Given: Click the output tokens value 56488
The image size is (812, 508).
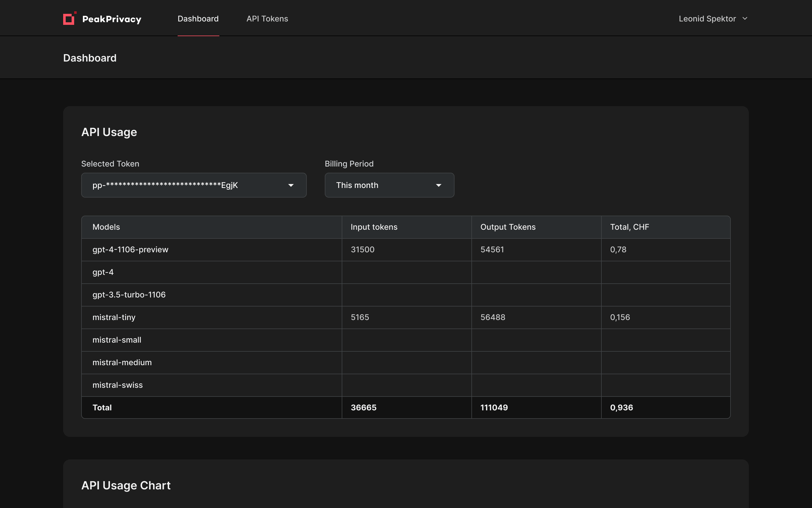Looking at the screenshot, I should point(493,317).
